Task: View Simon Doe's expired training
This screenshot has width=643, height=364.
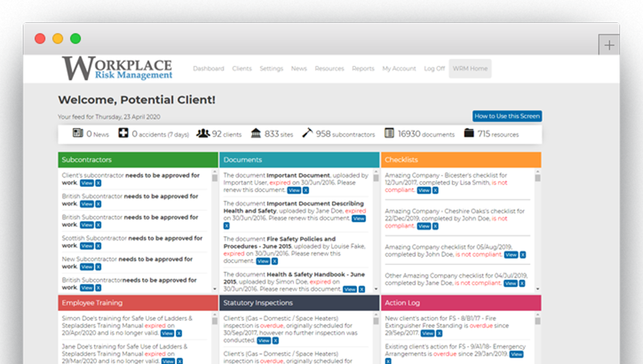Action: [167, 333]
